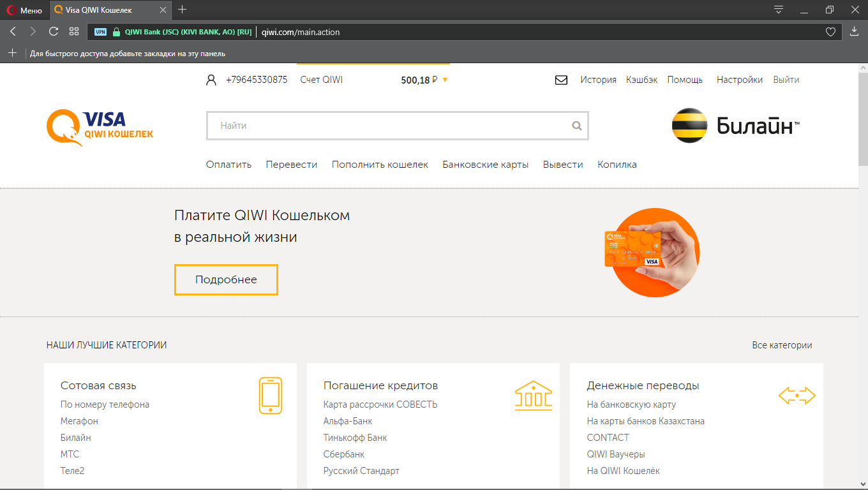Open account with phone number +79645330875
The height and width of the screenshot is (490, 868).
point(257,80)
